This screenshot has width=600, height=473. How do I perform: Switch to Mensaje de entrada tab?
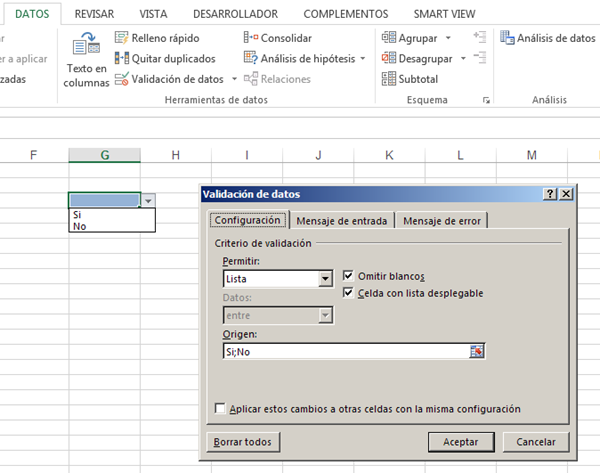(x=342, y=221)
